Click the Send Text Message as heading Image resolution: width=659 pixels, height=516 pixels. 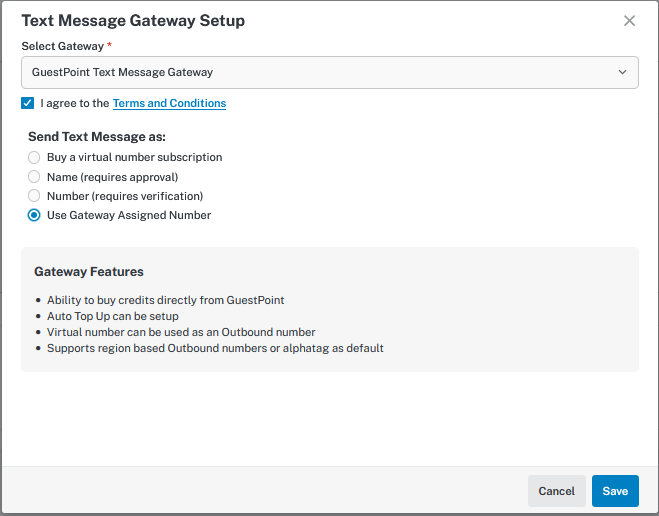click(x=97, y=136)
